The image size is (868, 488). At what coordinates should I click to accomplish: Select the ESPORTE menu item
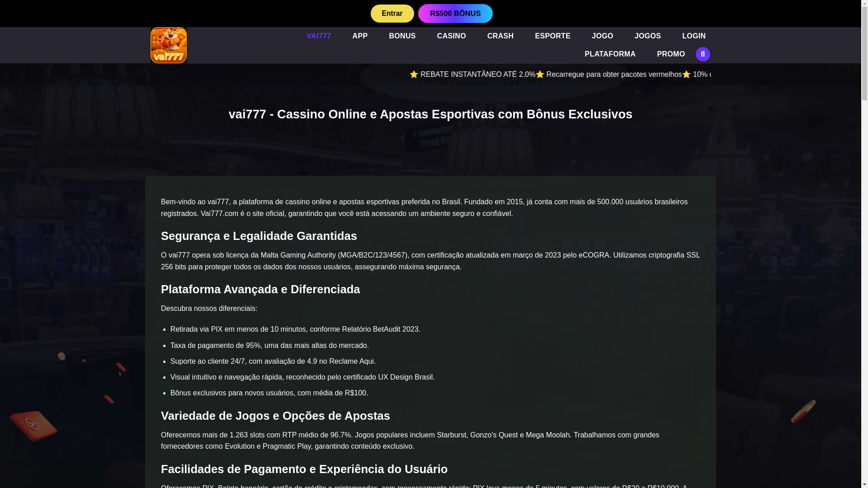tap(552, 36)
